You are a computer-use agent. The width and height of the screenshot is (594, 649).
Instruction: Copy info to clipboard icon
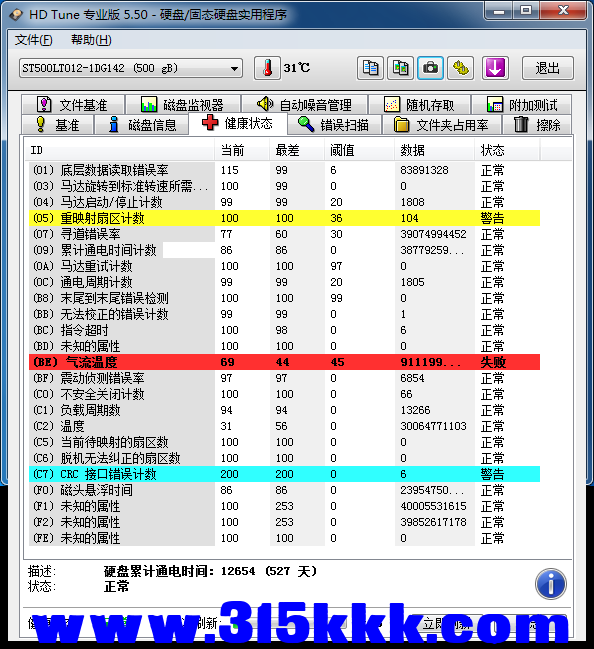pyautogui.click(x=370, y=68)
